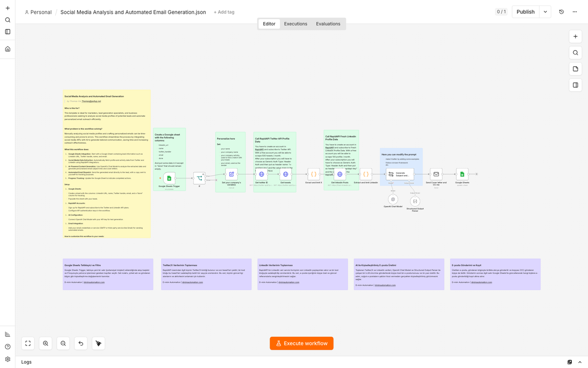The image size is (588, 368).
Task: Select the Extract and limit Linkedin node
Action: pos(366,174)
